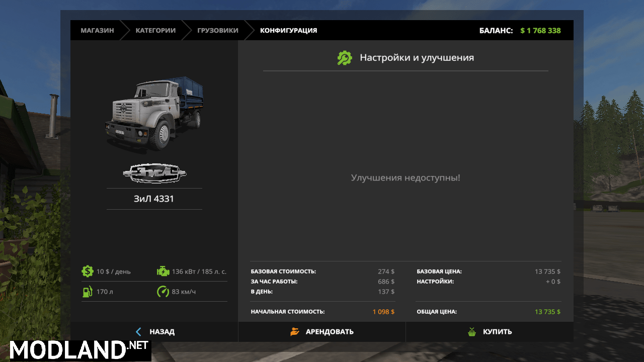The height and width of the screenshot is (362, 644).
Task: Click the max speed gauge icon
Action: pos(163,292)
